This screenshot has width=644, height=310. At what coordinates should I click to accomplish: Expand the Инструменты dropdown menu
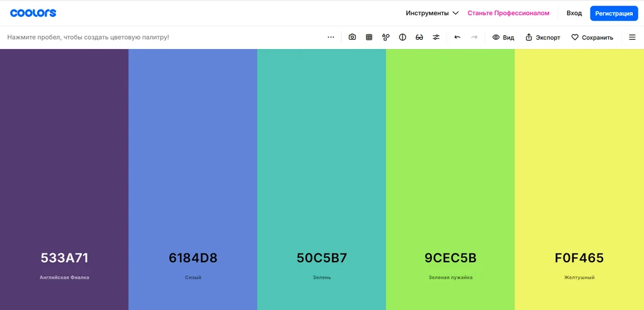[432, 13]
